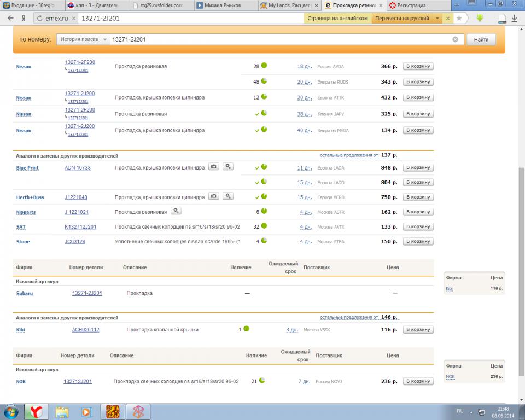Open the media player taskbar icon
The height and width of the screenshot is (420, 525).
pos(86,412)
